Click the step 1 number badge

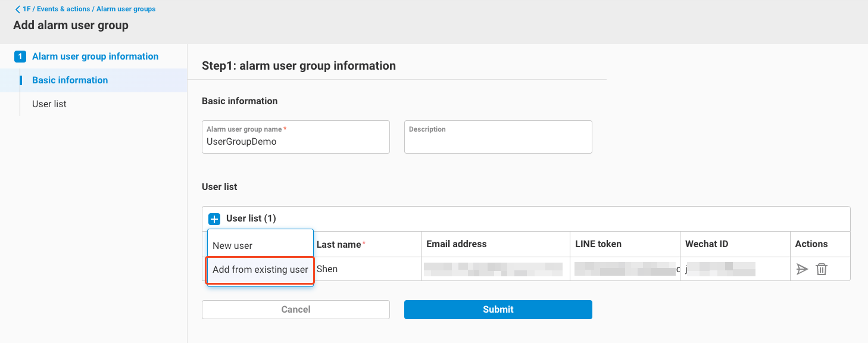pyautogui.click(x=20, y=57)
